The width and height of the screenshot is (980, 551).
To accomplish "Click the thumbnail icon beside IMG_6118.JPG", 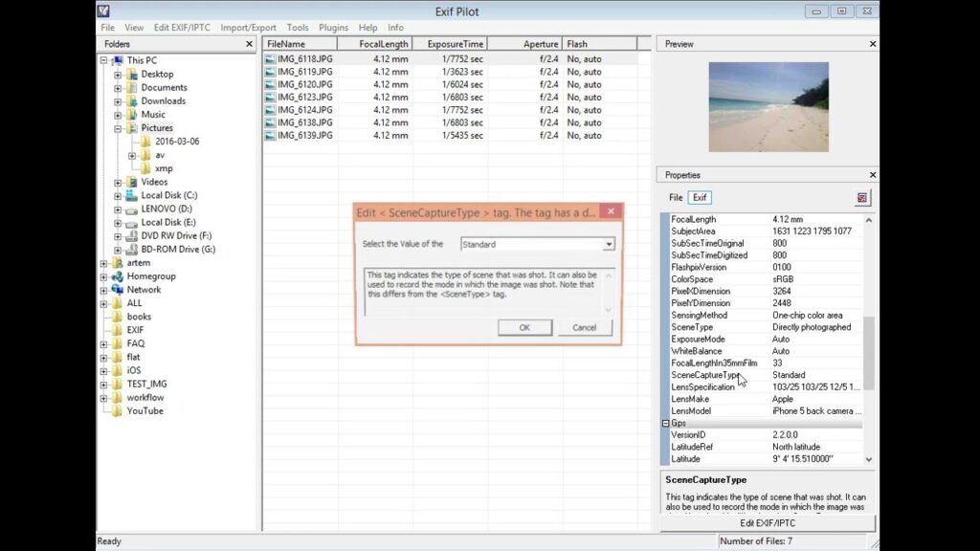I will (x=268, y=57).
